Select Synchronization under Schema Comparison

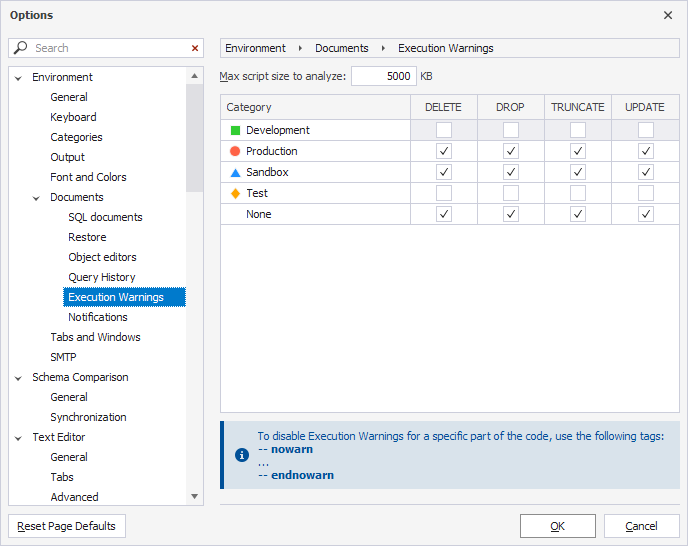[88, 417]
